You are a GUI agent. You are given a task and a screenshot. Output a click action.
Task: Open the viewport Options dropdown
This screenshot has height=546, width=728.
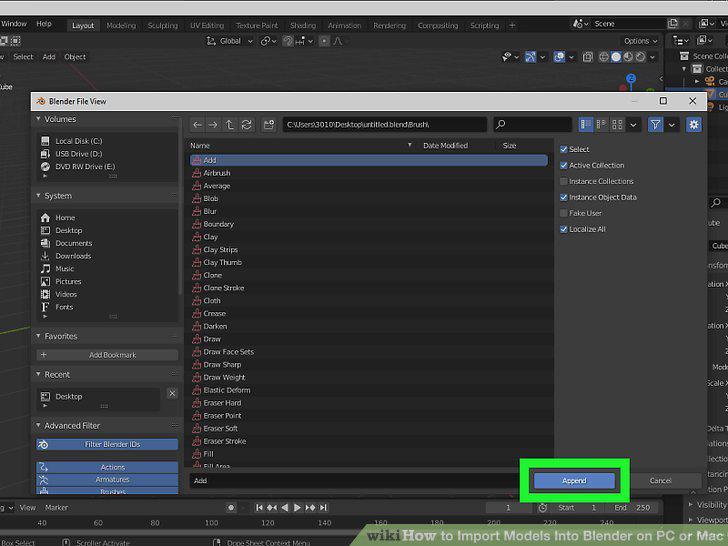[640, 41]
